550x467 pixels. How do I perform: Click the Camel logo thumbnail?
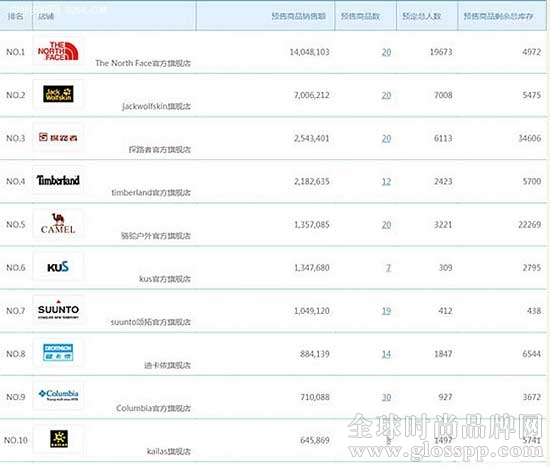58,224
